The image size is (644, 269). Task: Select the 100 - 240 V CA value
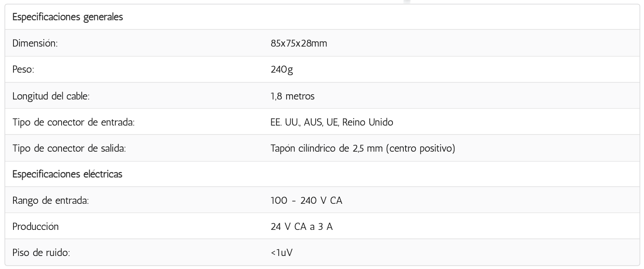306,200
